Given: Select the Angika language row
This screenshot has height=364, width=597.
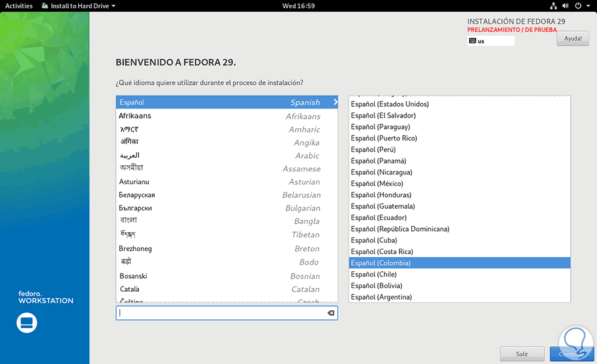Looking at the screenshot, I should click(227, 142).
